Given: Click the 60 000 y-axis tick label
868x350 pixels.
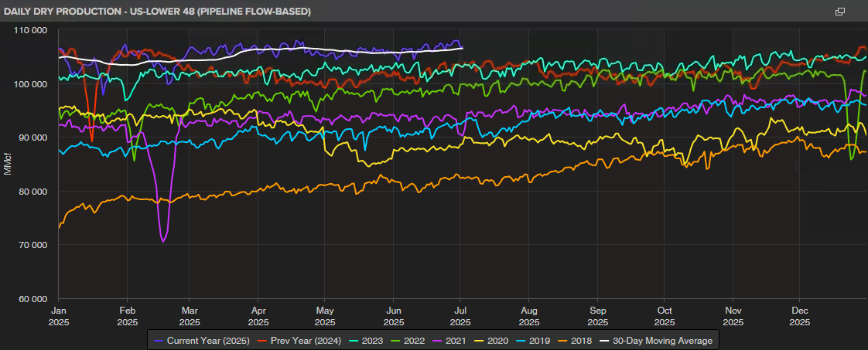Looking at the screenshot, I should 32,299.
